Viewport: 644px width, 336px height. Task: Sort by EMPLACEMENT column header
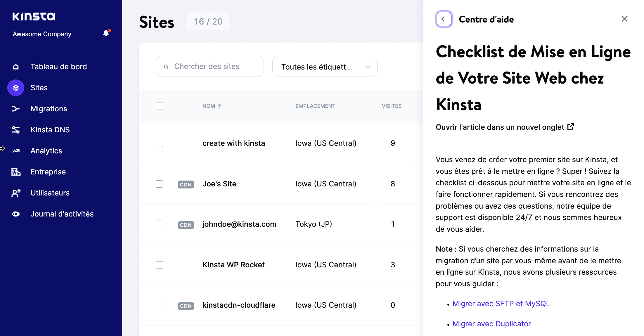point(315,106)
